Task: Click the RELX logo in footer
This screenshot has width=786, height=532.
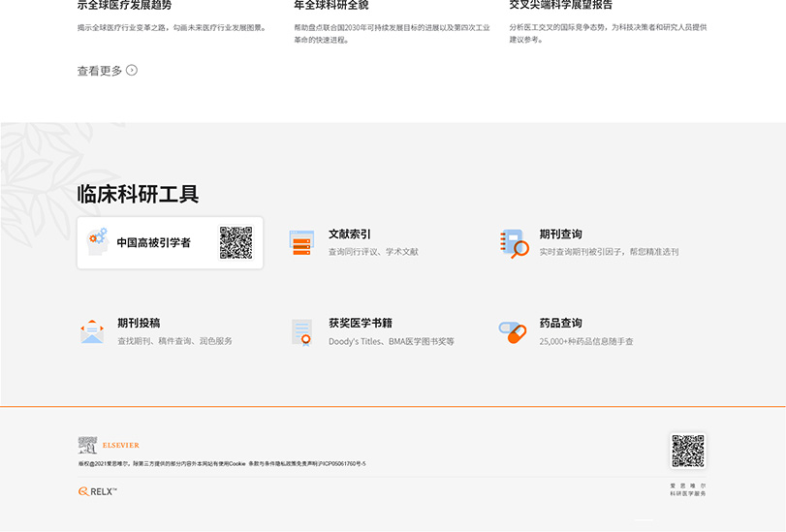Action: coord(98,491)
